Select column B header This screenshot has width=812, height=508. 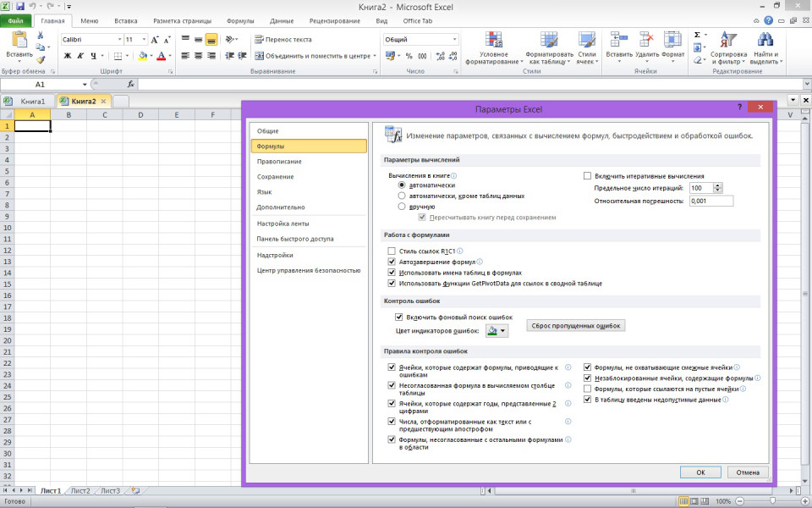(x=69, y=115)
